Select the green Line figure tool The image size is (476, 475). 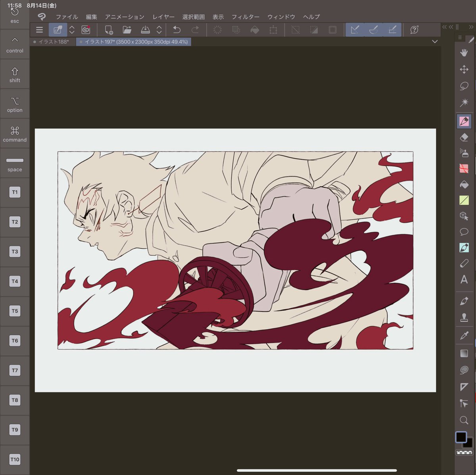pyautogui.click(x=464, y=200)
